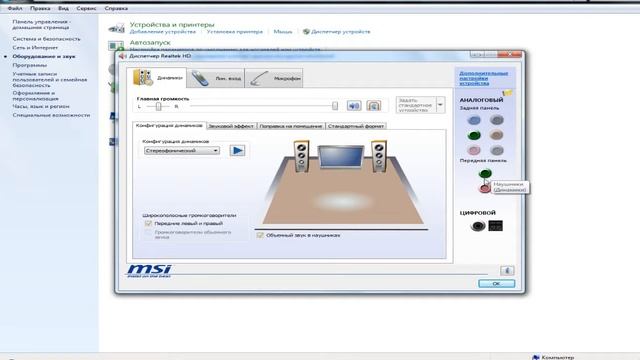
Task: Click the information 'i' button near OK
Action: coord(507,271)
